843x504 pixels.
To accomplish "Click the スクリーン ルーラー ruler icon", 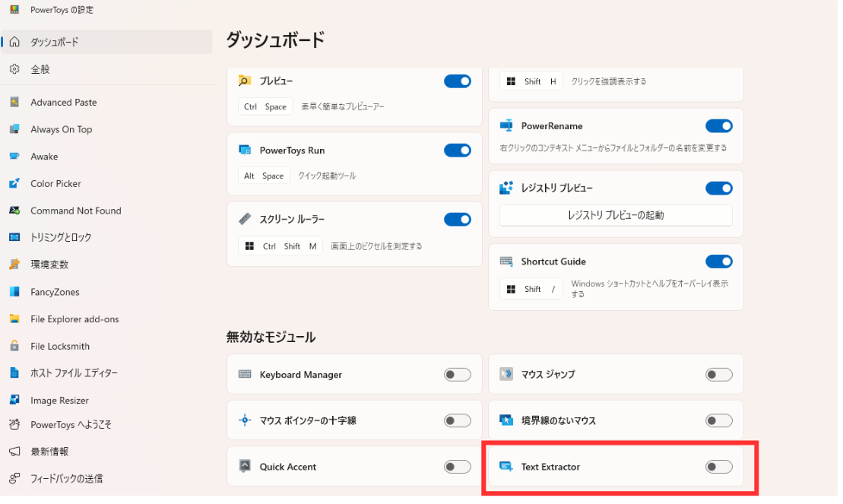I will click(x=245, y=219).
